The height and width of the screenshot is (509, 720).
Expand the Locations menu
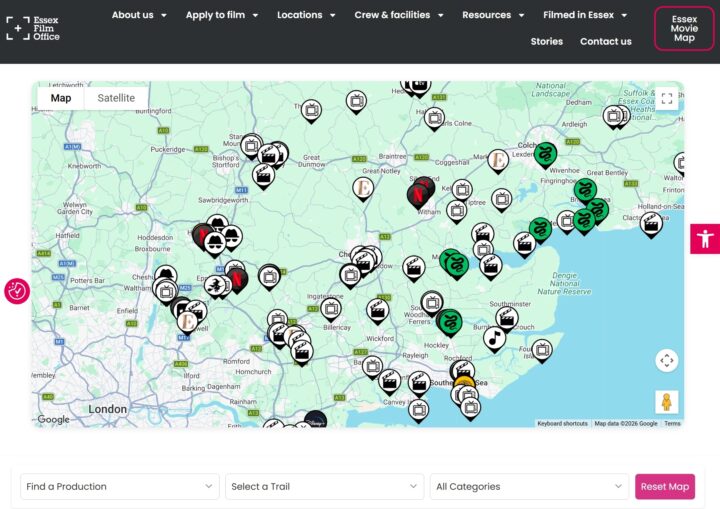click(306, 15)
